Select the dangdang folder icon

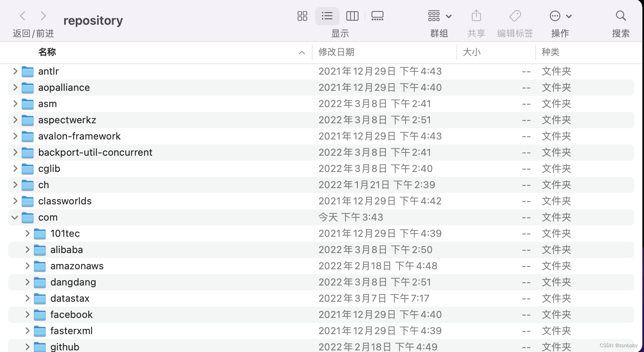tap(40, 282)
